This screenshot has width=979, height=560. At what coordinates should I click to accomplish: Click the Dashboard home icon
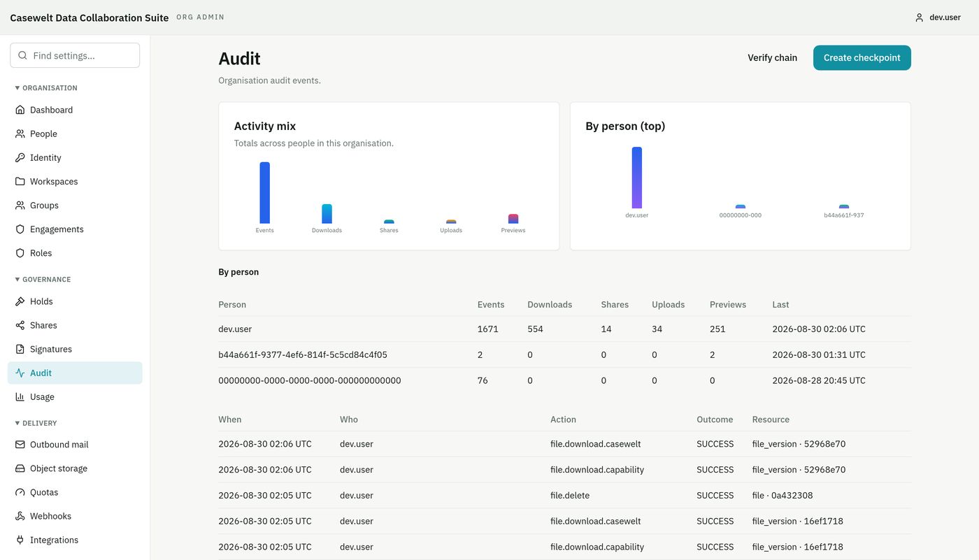pyautogui.click(x=20, y=110)
